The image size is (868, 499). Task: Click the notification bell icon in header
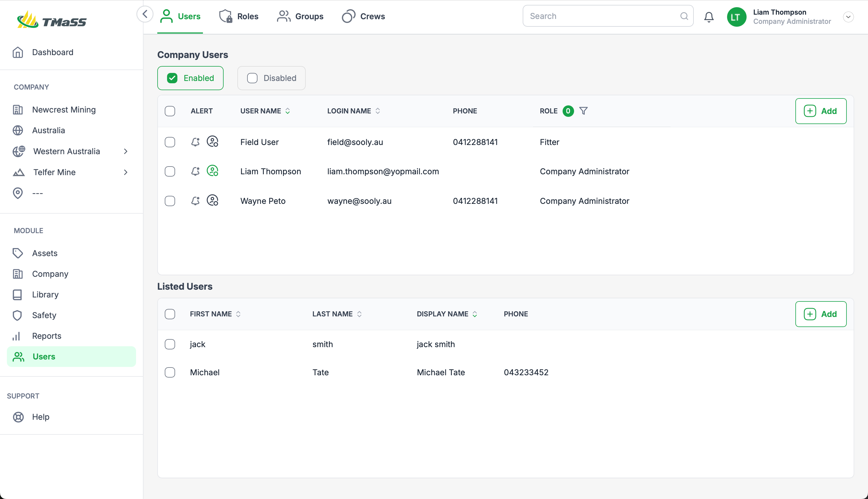pos(709,17)
